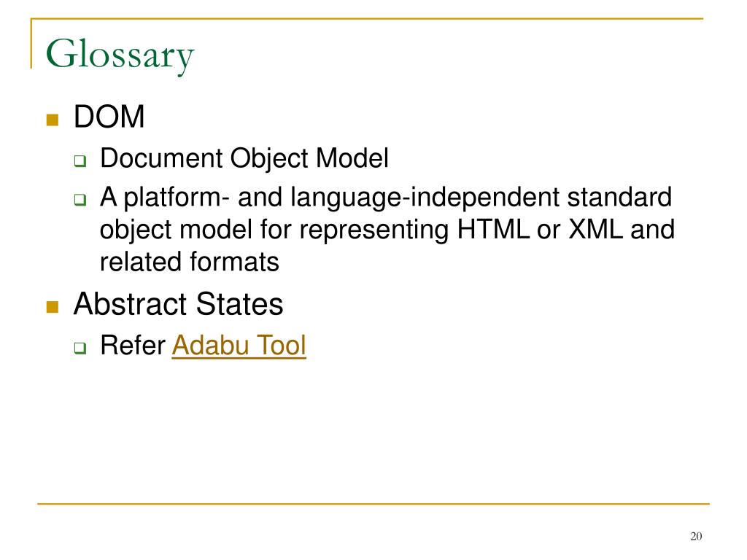Click the word 'object model for representing'
747x560 pixels.
click(x=274, y=230)
